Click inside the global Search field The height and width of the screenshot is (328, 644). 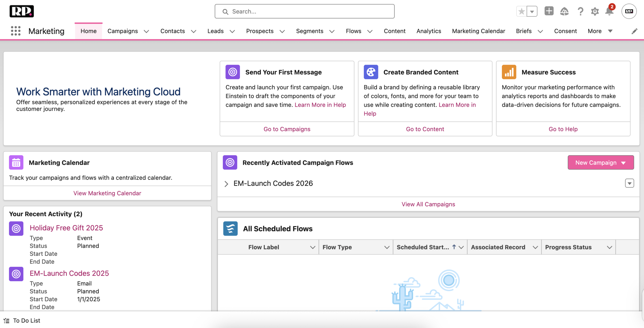pyautogui.click(x=304, y=11)
